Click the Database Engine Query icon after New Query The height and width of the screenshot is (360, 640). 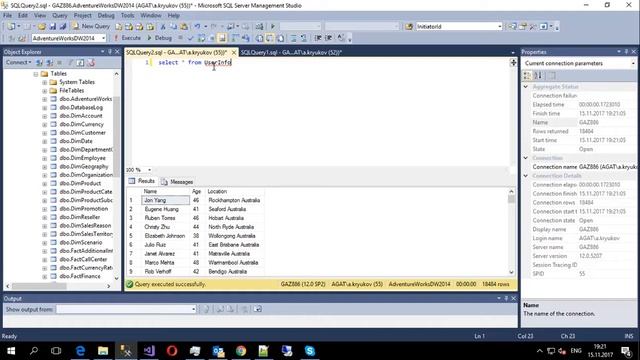119,27
